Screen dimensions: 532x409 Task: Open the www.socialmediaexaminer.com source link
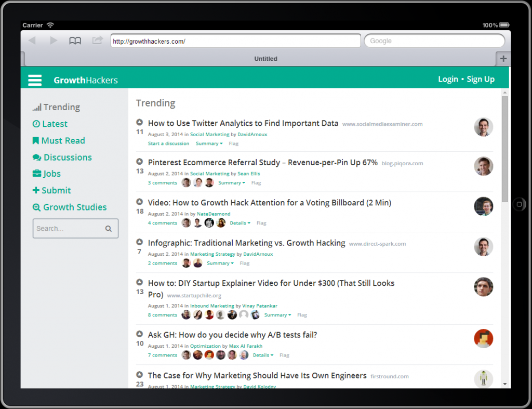click(x=382, y=124)
